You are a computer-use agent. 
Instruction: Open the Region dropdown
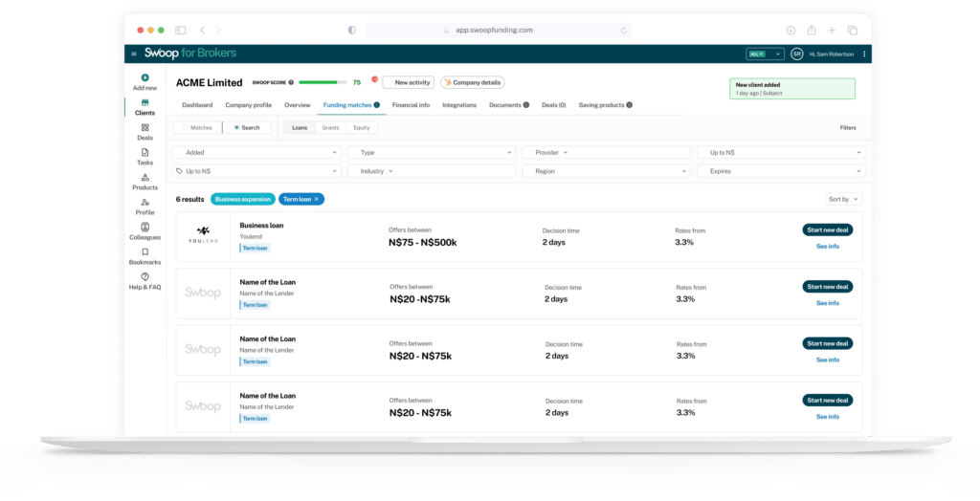tap(606, 171)
